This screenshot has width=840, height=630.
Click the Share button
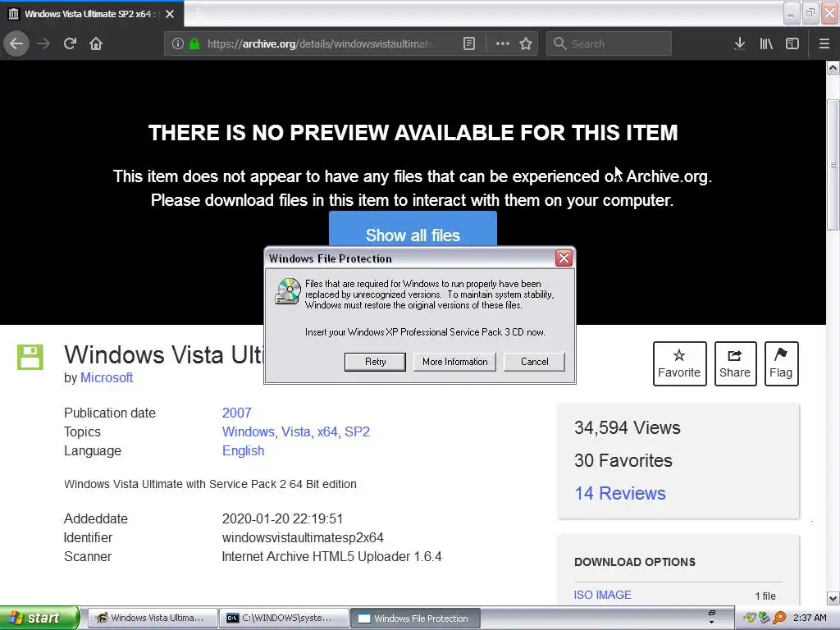[735, 363]
